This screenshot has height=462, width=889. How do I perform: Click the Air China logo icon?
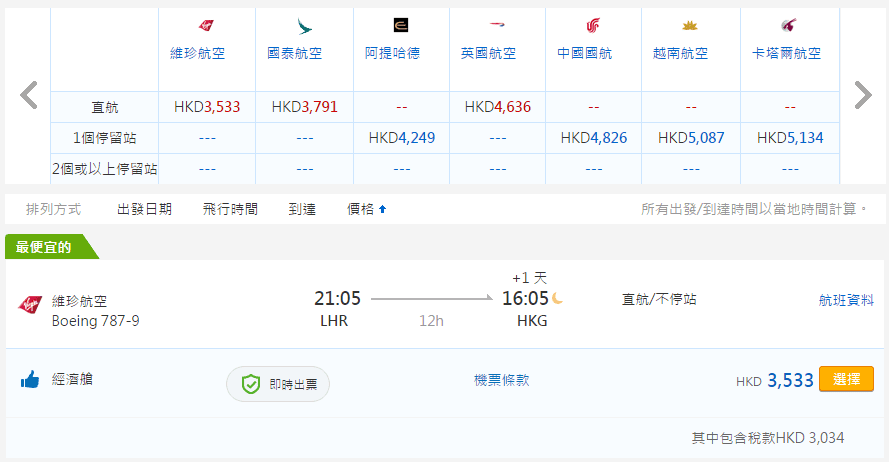tap(594, 25)
